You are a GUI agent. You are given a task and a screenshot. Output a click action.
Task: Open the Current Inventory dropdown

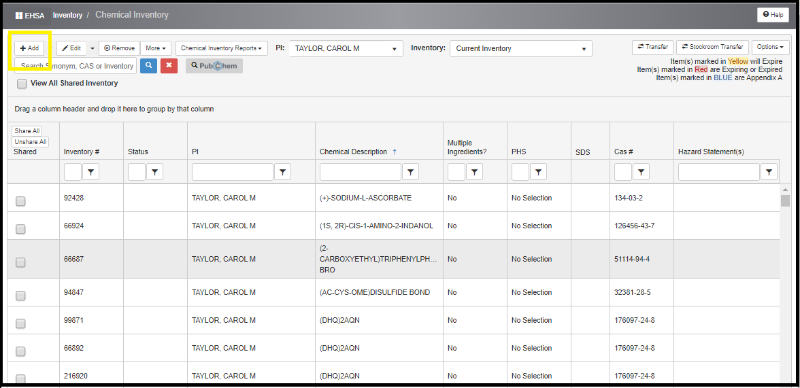521,48
